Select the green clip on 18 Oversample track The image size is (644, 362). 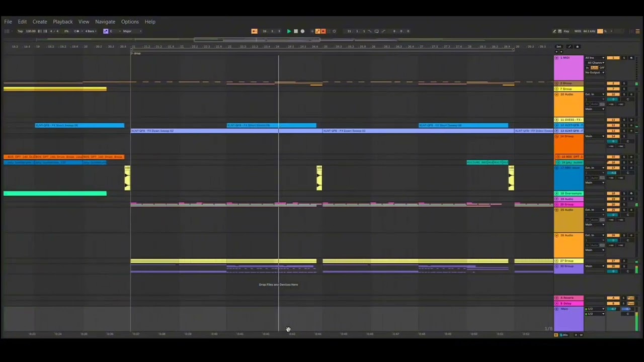(55, 193)
